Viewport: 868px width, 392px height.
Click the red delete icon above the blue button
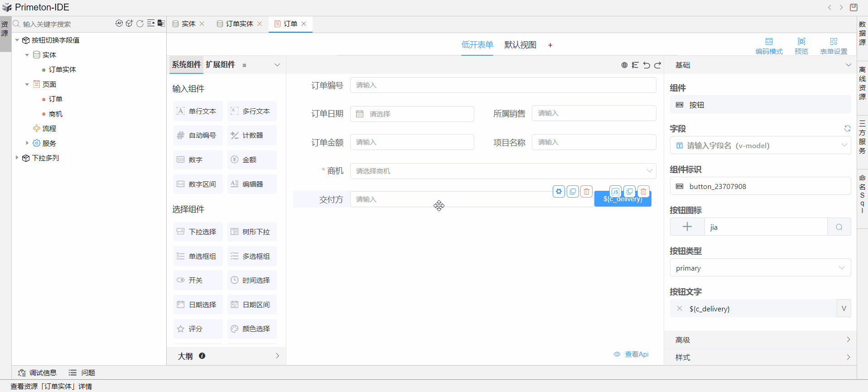(x=643, y=192)
